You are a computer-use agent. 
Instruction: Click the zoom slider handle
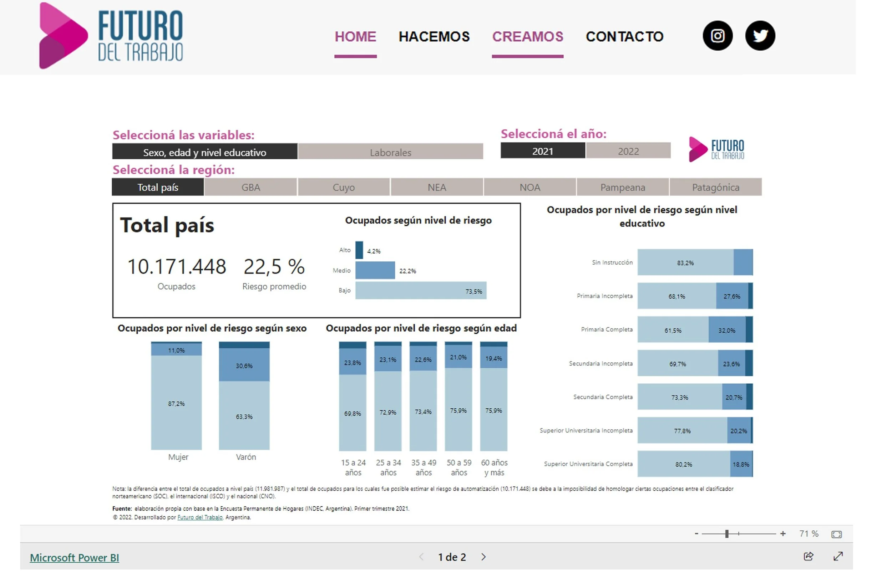(x=726, y=534)
